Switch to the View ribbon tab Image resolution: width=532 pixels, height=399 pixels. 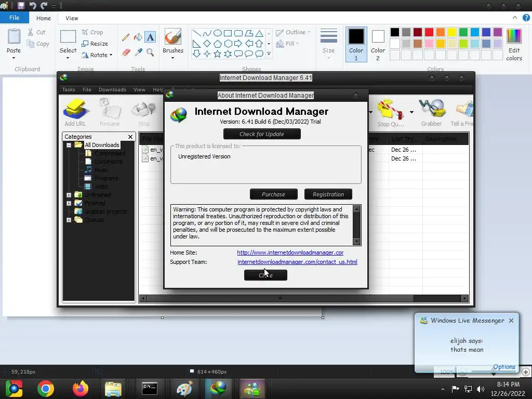[x=72, y=18]
